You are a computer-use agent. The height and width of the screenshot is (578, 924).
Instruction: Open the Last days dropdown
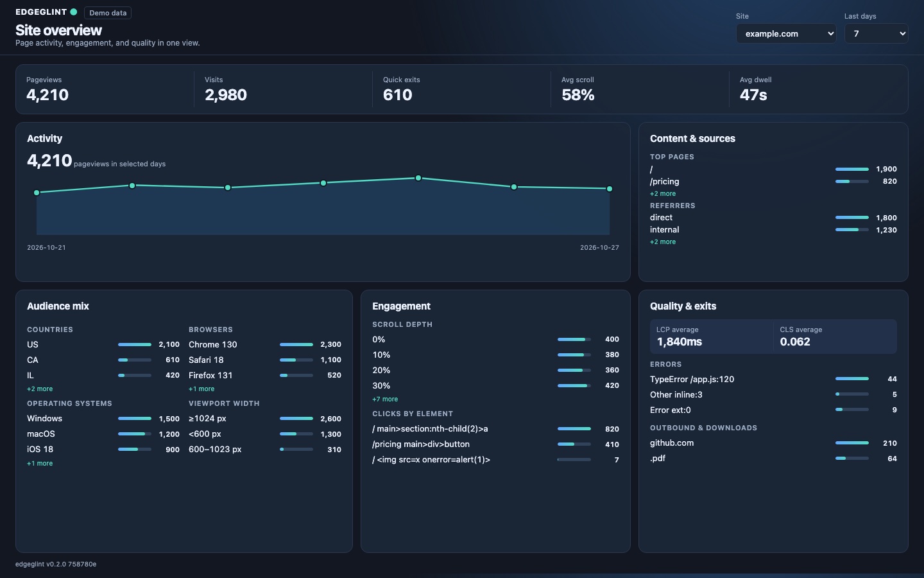[876, 33]
